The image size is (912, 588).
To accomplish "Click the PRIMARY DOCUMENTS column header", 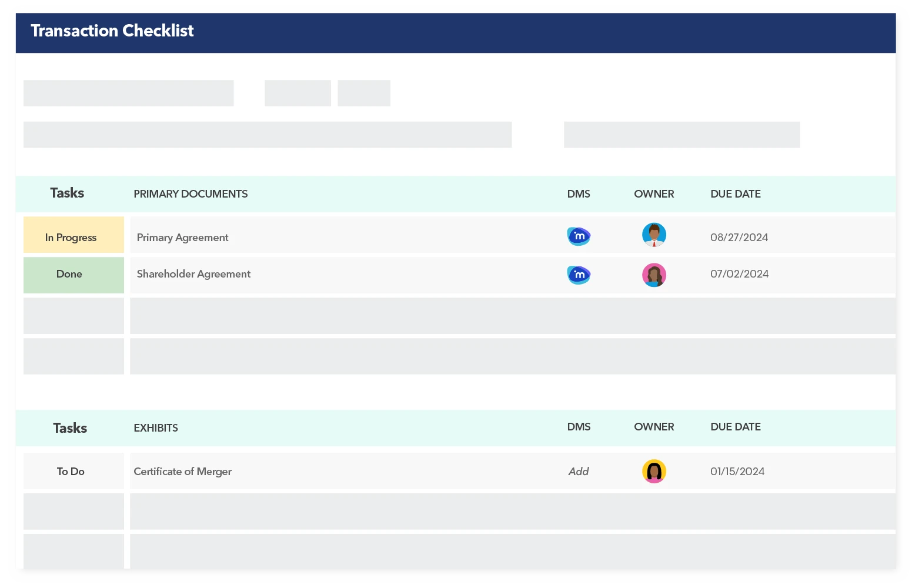I will click(x=191, y=194).
